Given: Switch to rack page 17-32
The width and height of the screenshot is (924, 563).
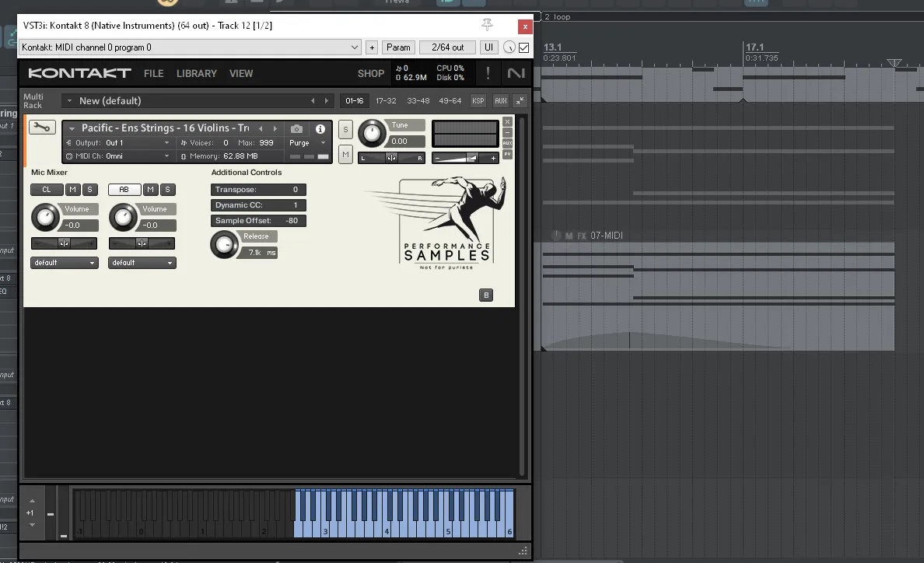Looking at the screenshot, I should pyautogui.click(x=386, y=101).
